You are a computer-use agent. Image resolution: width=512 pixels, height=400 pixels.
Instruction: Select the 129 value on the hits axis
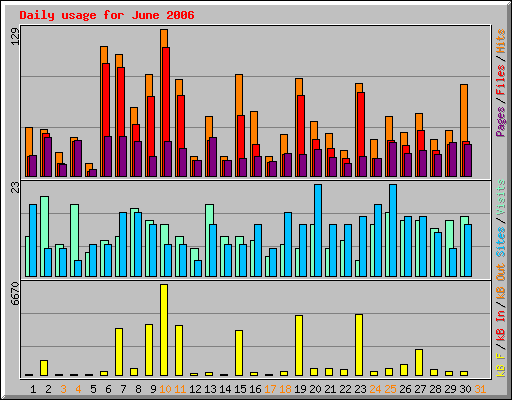(16, 37)
